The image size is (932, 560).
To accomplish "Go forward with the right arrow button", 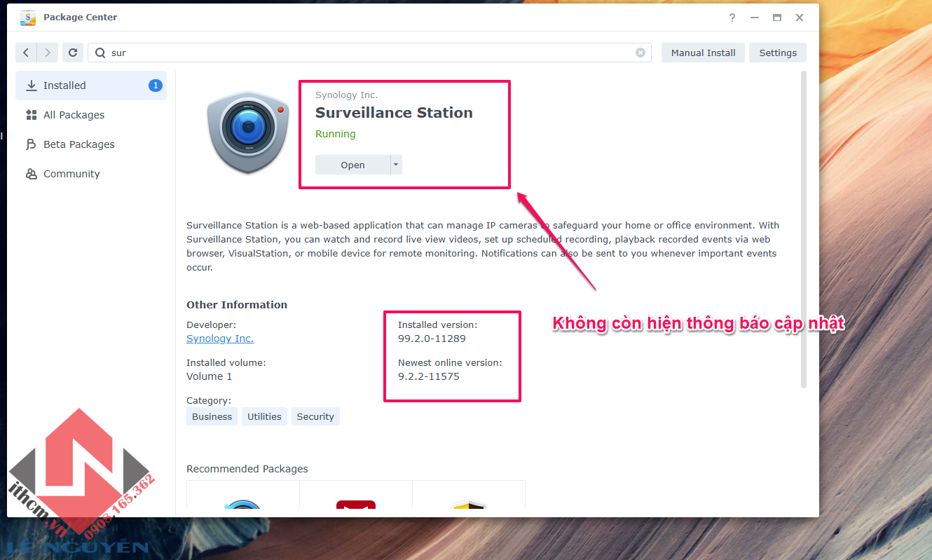I will pos(48,53).
